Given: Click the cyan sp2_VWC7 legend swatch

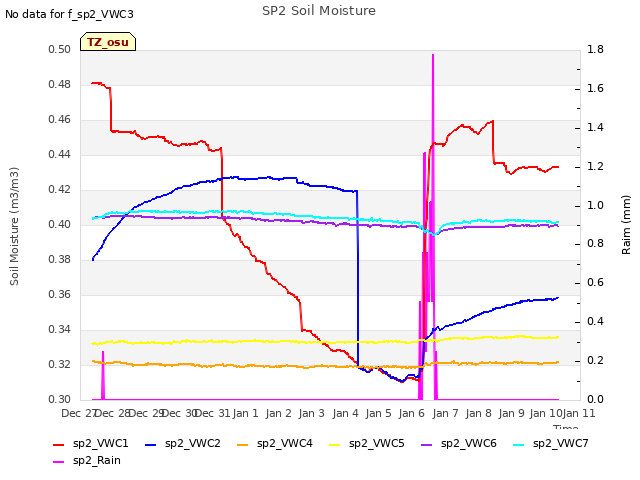Looking at the screenshot, I should point(519,444).
